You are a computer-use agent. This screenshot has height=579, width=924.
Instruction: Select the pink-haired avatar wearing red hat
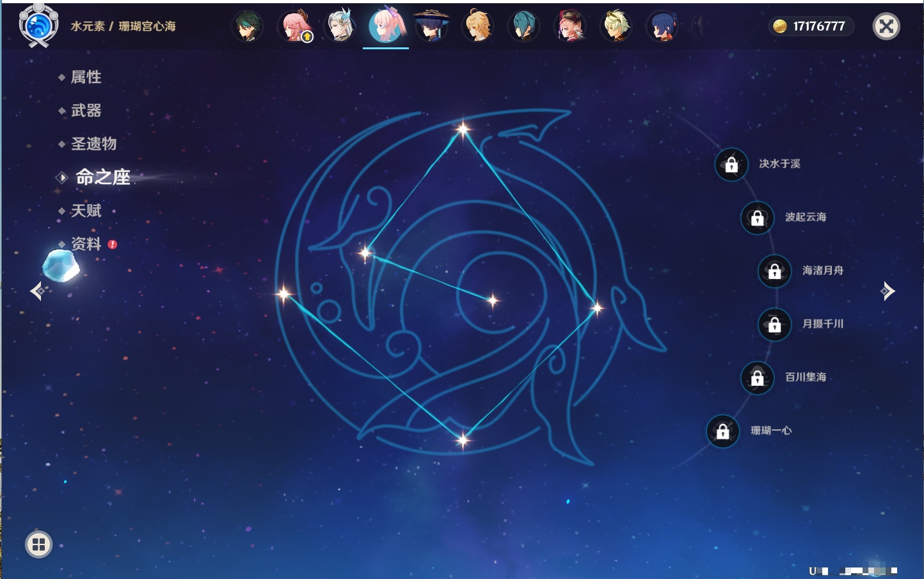click(x=570, y=26)
